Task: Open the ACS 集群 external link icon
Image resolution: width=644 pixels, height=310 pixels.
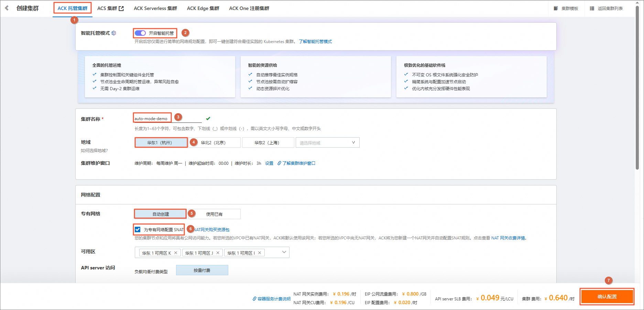Action: pyautogui.click(x=121, y=8)
